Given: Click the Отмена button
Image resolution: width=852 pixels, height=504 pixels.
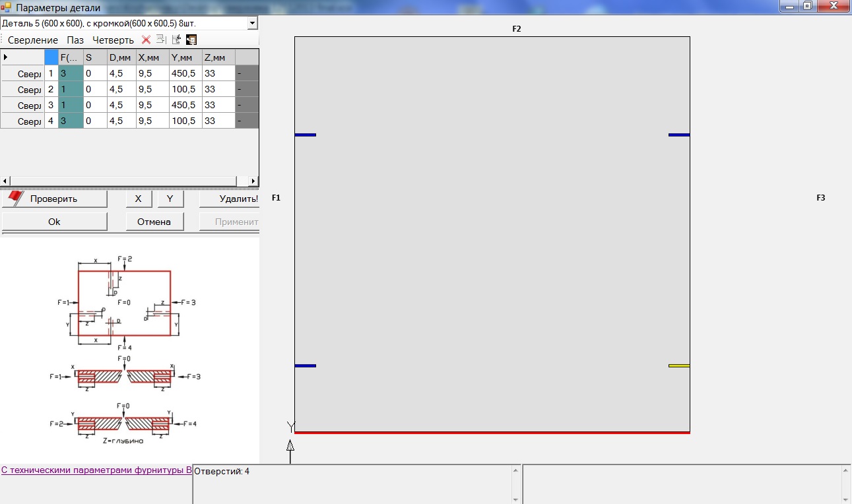Looking at the screenshot, I should [154, 222].
